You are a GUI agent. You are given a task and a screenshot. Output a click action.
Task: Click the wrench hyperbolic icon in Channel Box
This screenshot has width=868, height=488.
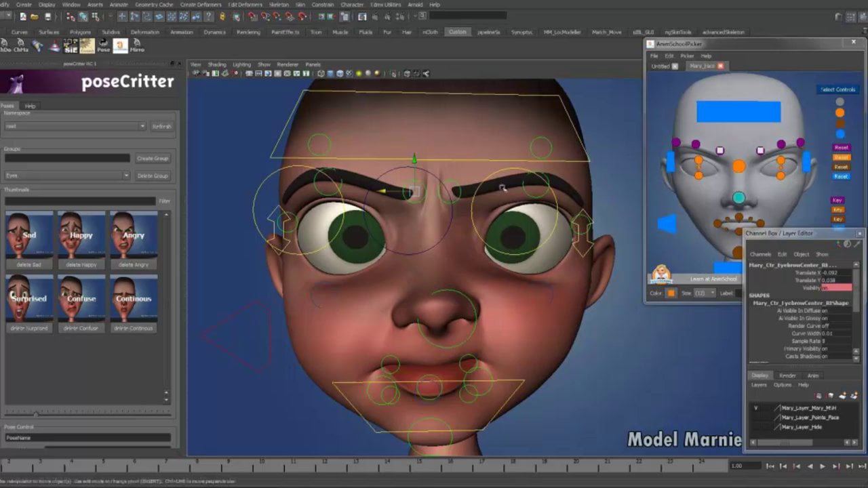(856, 244)
